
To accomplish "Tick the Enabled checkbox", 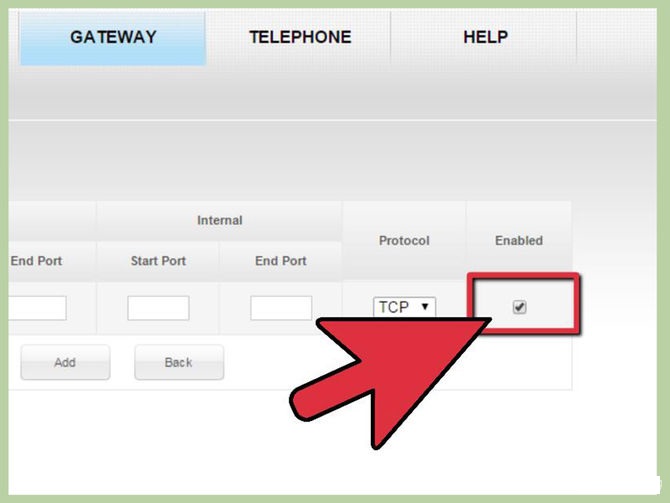I will (519, 307).
